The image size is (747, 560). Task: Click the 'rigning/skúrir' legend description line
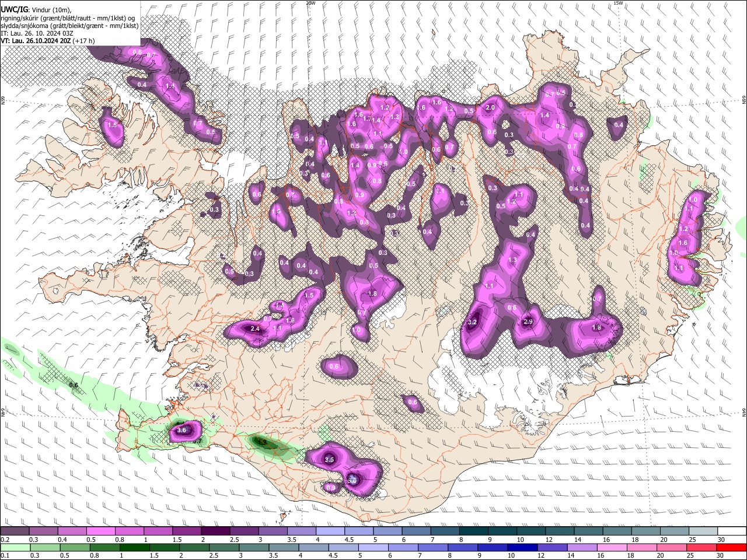[x=68, y=18]
